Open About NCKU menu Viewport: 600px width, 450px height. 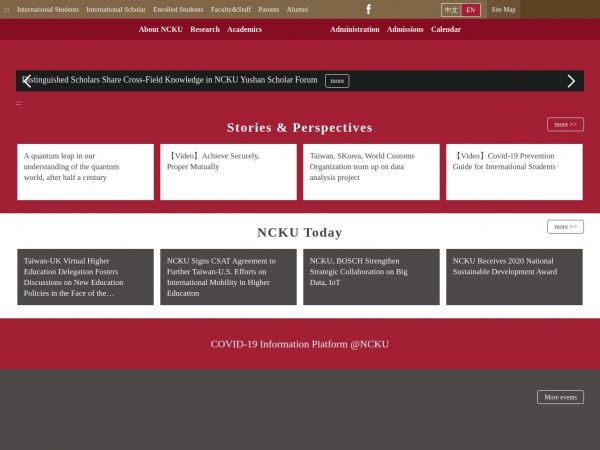click(161, 29)
